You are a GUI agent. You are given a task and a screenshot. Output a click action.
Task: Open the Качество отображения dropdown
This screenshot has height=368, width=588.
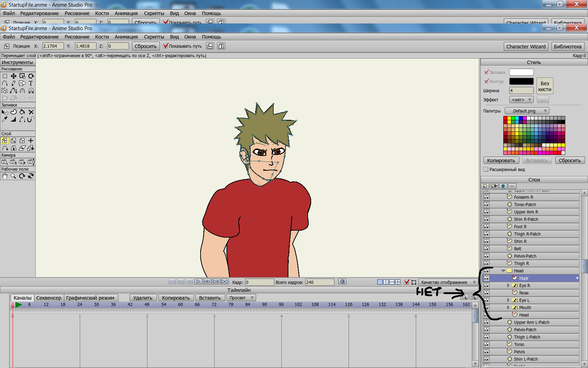point(448,282)
